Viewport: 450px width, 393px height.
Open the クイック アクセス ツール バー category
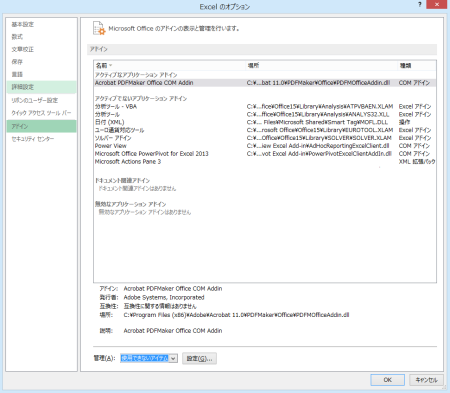(41, 113)
